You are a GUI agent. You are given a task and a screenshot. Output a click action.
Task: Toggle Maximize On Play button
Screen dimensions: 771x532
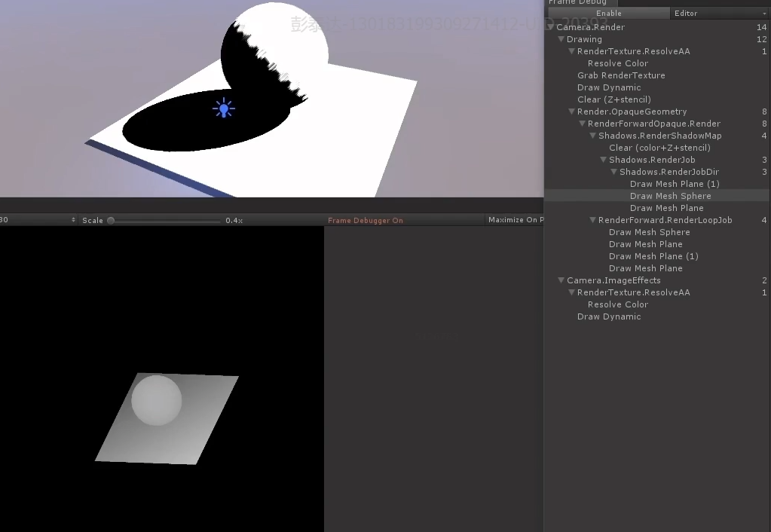tap(516, 220)
